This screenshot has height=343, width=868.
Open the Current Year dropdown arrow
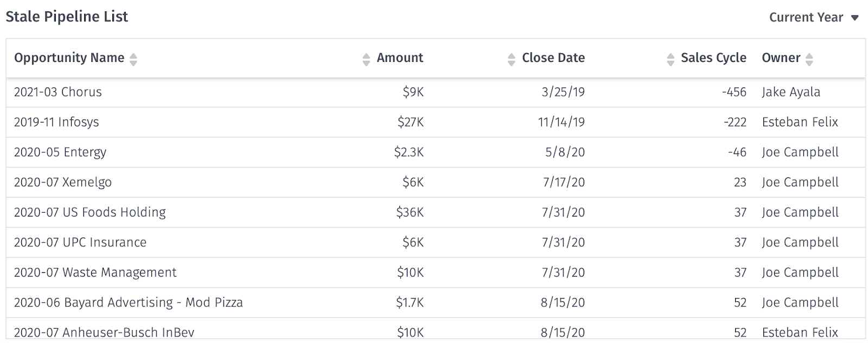click(x=855, y=18)
